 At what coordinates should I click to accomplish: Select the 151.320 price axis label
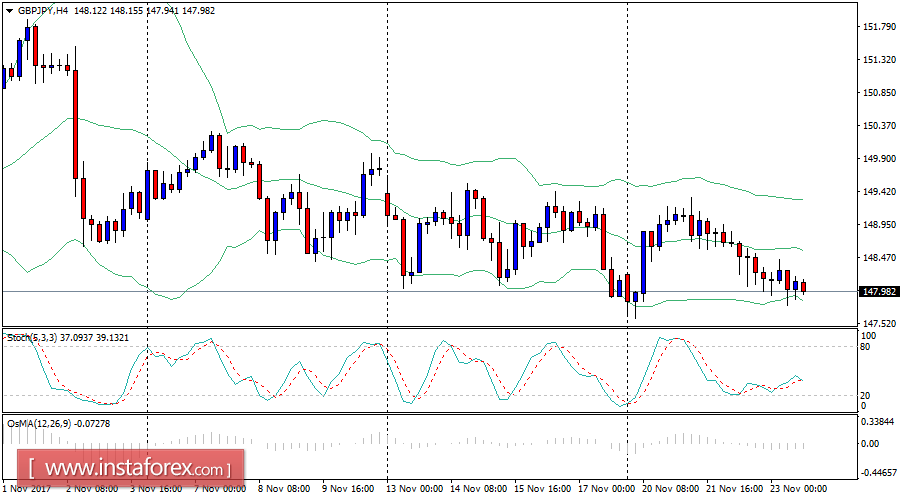point(879,60)
